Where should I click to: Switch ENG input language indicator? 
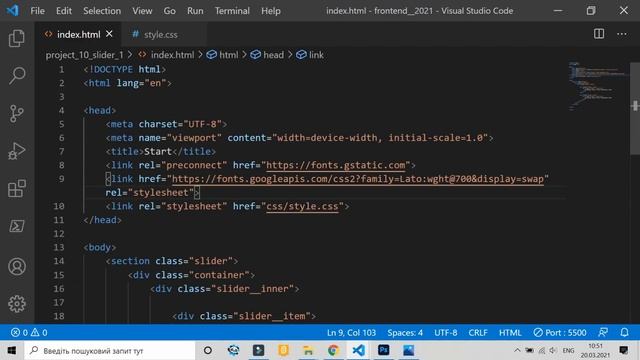coord(568,350)
